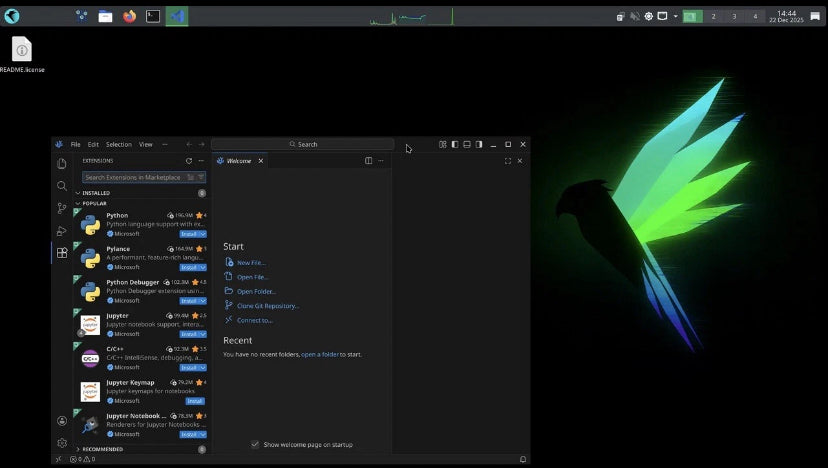The height and width of the screenshot is (468, 828).
Task: Go forward with the navigation arrow
Action: point(201,144)
